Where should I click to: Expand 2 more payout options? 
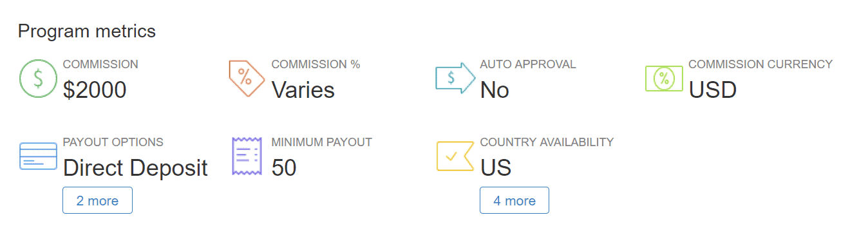pos(97,200)
